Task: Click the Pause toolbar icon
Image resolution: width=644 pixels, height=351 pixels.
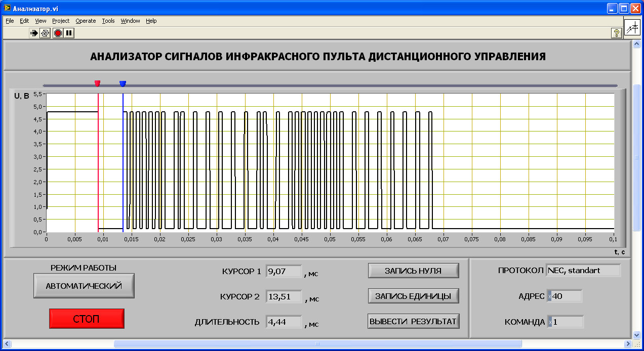Action: [69, 33]
